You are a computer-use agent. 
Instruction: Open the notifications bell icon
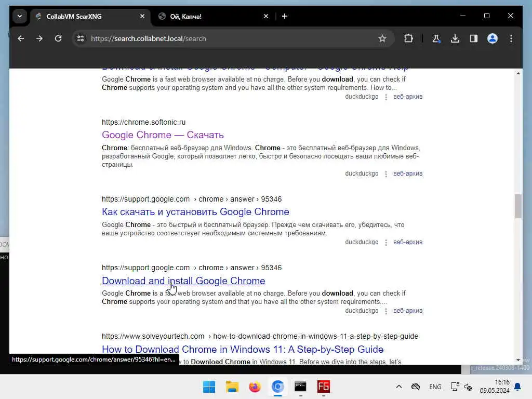(x=518, y=387)
